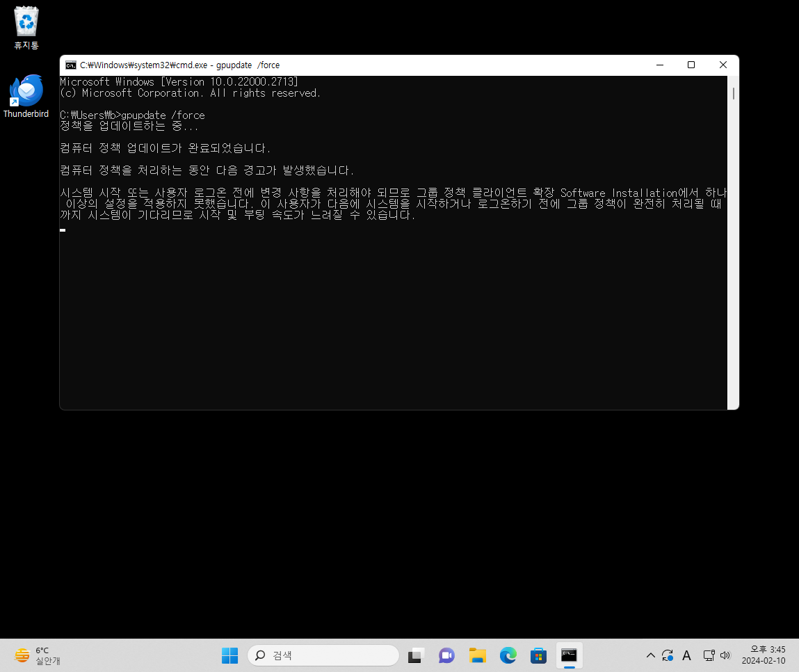Open the Windows Start button
Viewport: 799px width, 672px height.
[x=229, y=655]
